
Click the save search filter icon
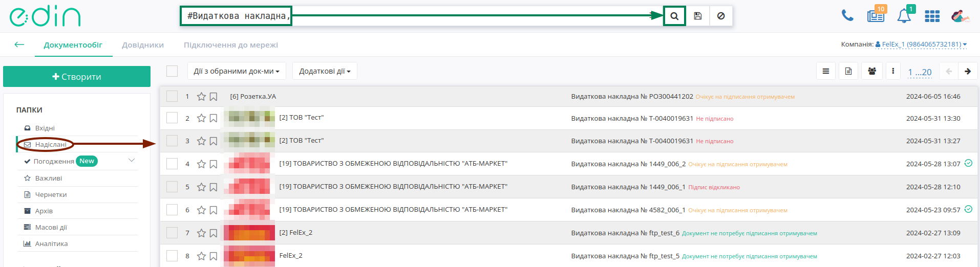tap(697, 16)
